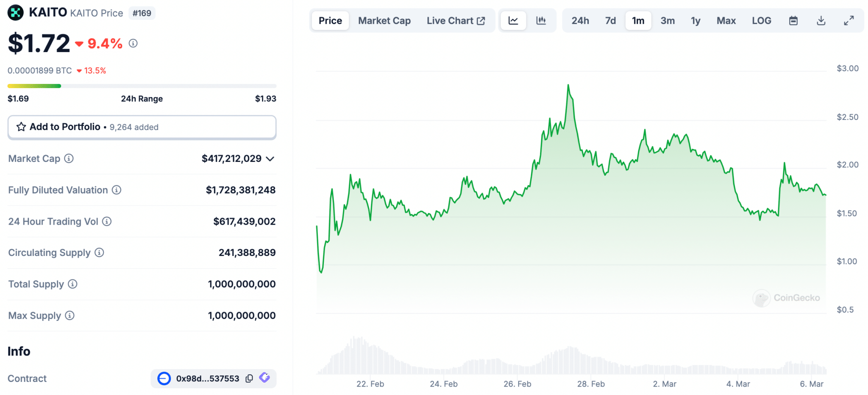The height and width of the screenshot is (395, 868).
Task: Click the purple wallet icon next to contract
Action: click(x=264, y=378)
